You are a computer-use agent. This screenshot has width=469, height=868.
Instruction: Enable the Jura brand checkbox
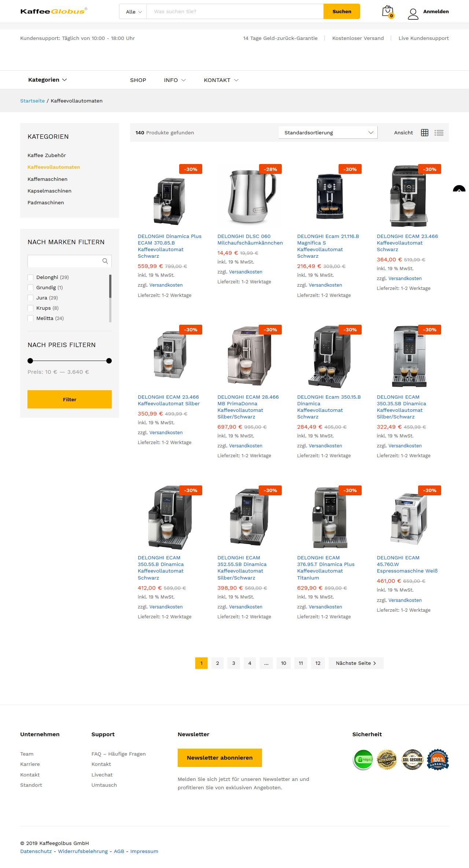click(x=30, y=298)
